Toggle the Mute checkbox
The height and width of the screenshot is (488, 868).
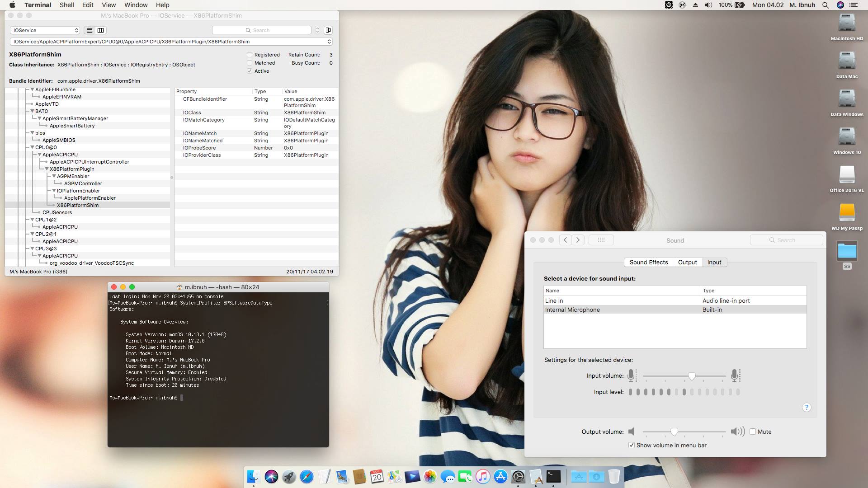753,432
